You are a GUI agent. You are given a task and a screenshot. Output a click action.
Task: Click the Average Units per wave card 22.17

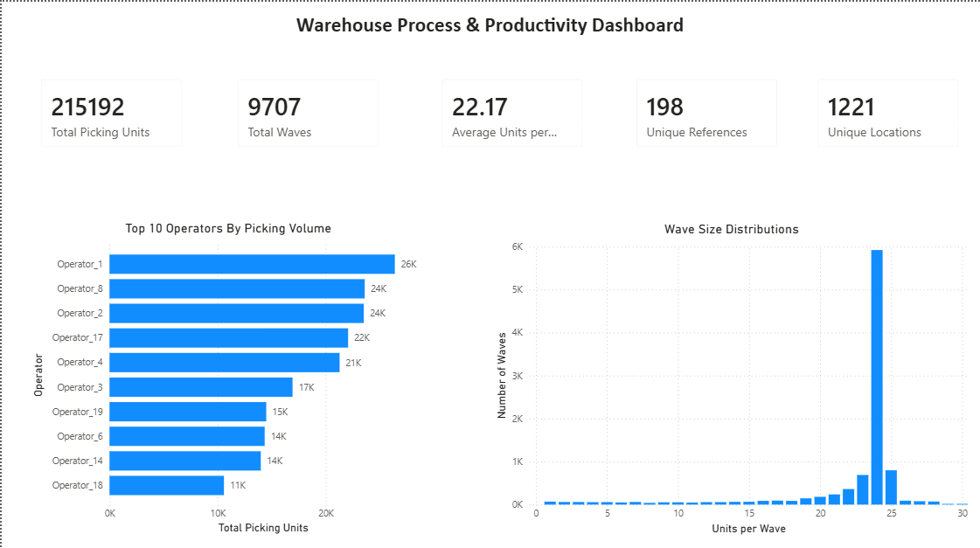pyautogui.click(x=512, y=113)
